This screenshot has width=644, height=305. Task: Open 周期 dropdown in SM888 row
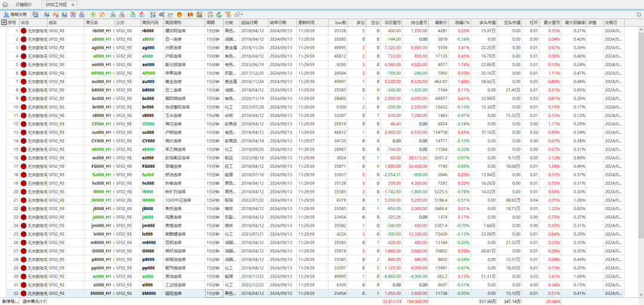click(213, 294)
